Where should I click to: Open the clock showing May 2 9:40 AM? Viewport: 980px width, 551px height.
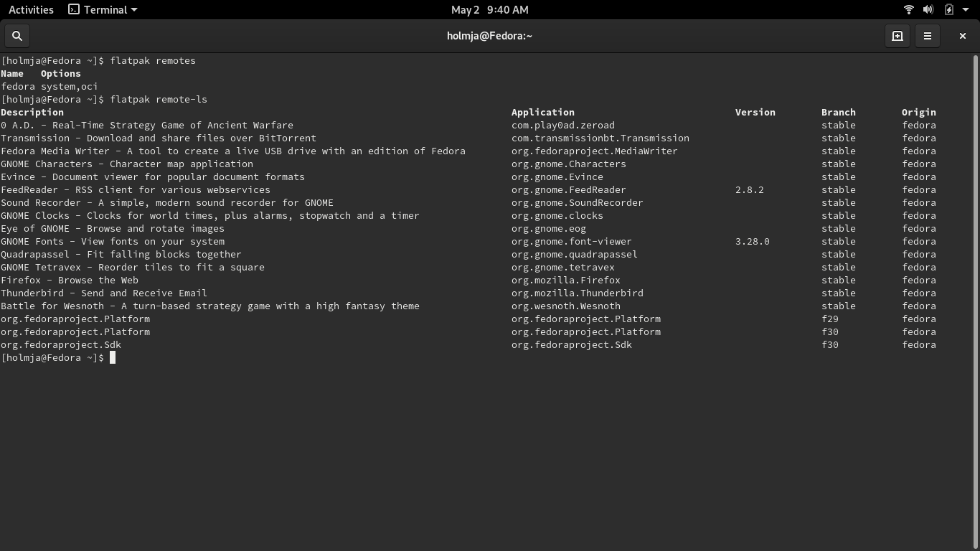pyautogui.click(x=490, y=9)
